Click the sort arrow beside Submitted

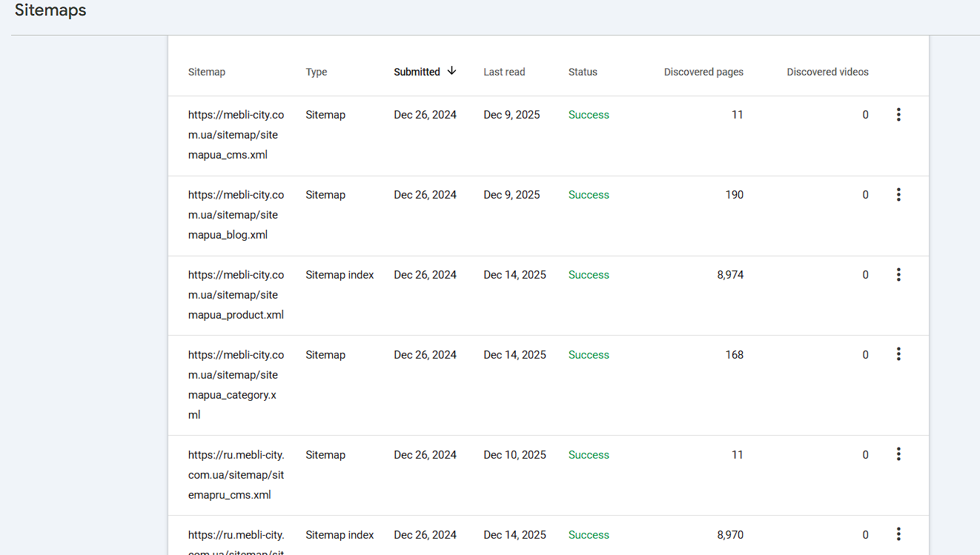pos(451,71)
